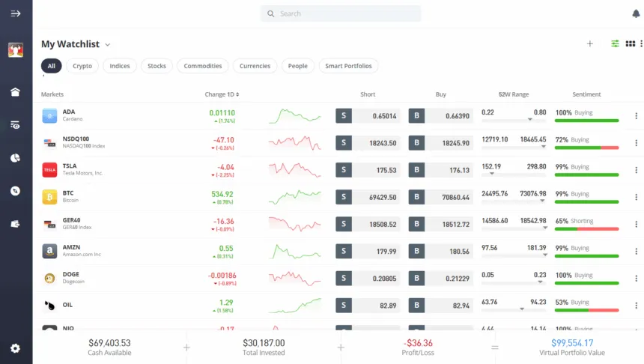Viewport: 644px width, 364px height.
Task: Buy TSLA at 176.13
Action: [x=441, y=170]
